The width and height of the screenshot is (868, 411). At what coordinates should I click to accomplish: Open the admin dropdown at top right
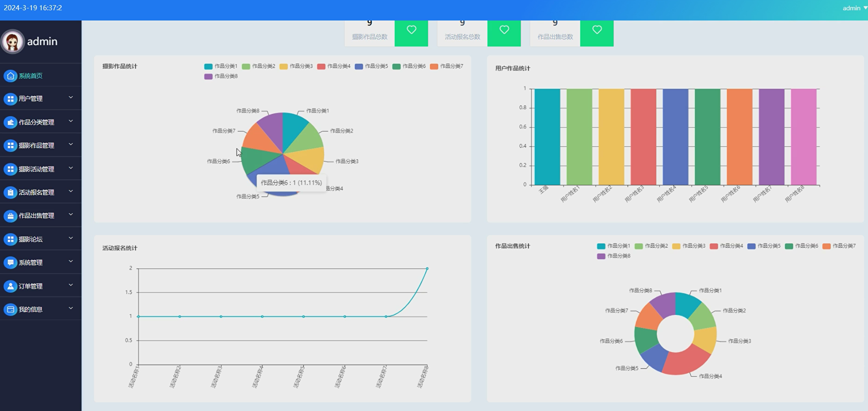pos(855,8)
